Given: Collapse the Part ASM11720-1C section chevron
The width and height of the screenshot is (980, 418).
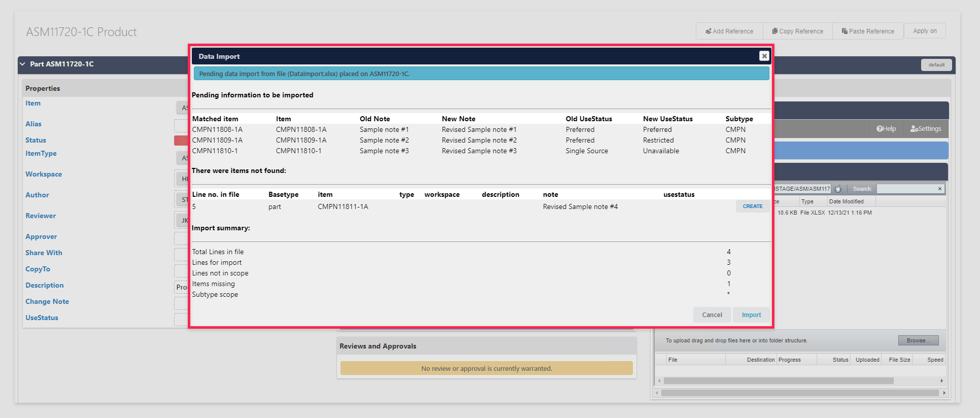Looking at the screenshot, I should point(22,64).
